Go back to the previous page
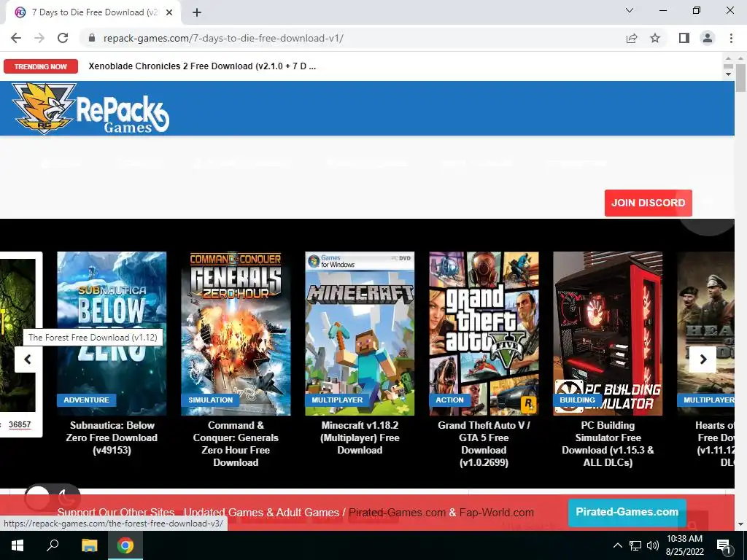 pos(16,38)
